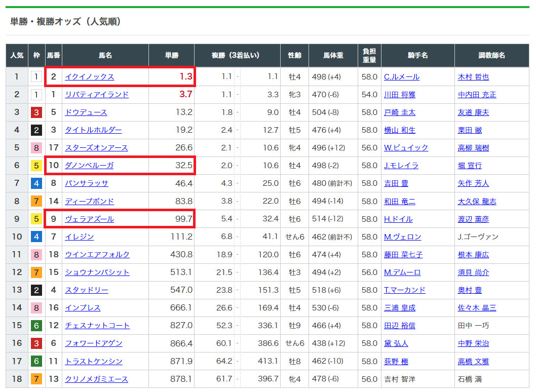The width and height of the screenshot is (536, 392).
Task: Open trainer 矢作 芳人 link
Action: pos(473,183)
